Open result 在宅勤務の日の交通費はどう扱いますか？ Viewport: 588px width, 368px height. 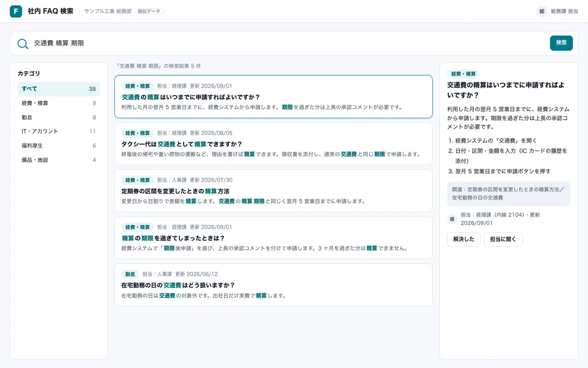(273, 285)
